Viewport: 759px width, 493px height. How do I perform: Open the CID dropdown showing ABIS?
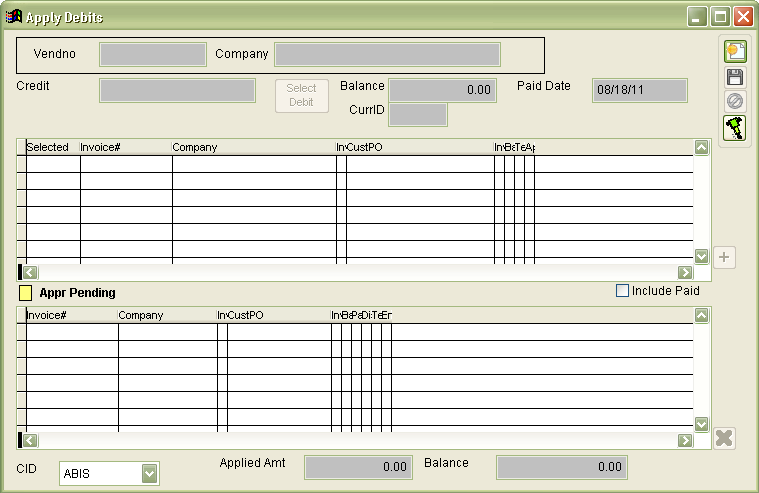[x=150, y=473]
